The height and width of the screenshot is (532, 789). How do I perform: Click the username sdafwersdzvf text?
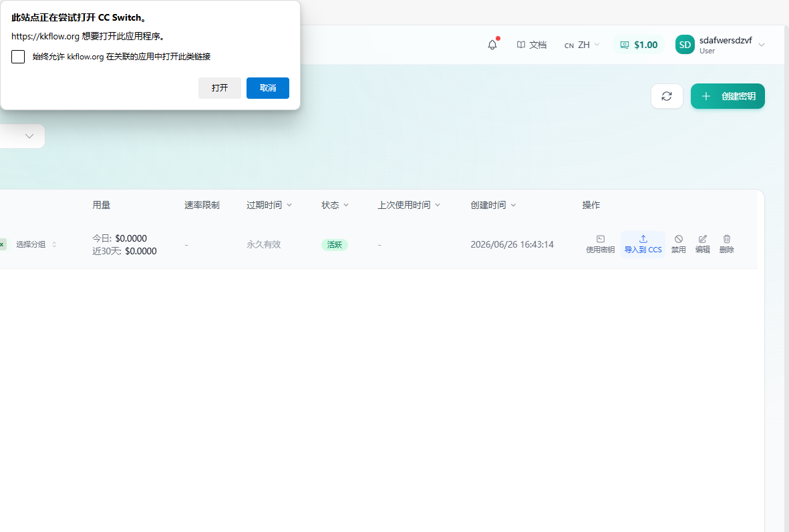(x=726, y=40)
